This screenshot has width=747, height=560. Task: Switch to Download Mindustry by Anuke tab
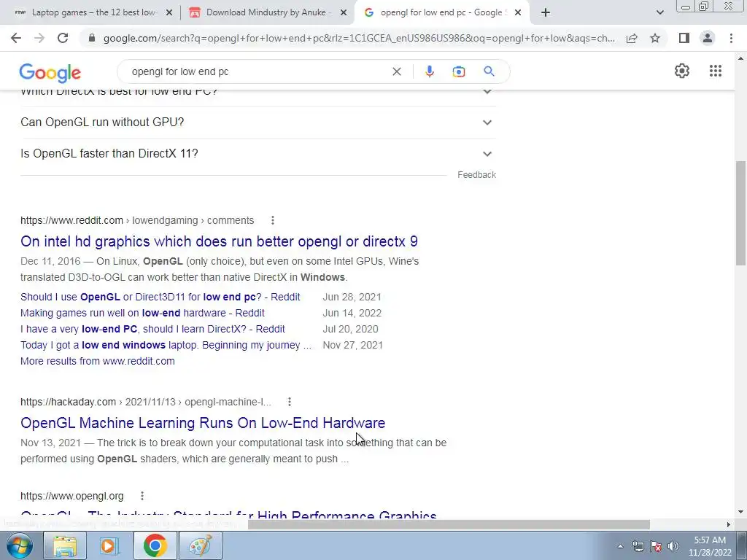click(267, 13)
